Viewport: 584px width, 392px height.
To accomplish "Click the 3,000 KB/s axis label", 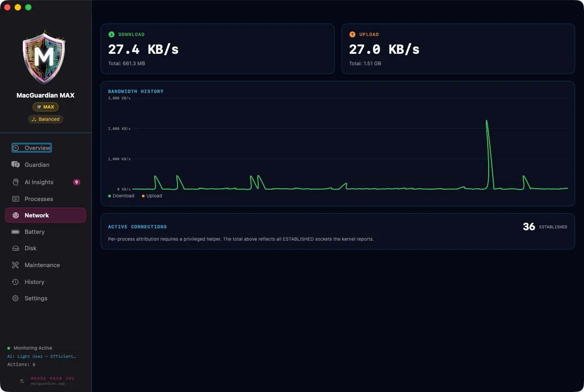I will [119, 98].
